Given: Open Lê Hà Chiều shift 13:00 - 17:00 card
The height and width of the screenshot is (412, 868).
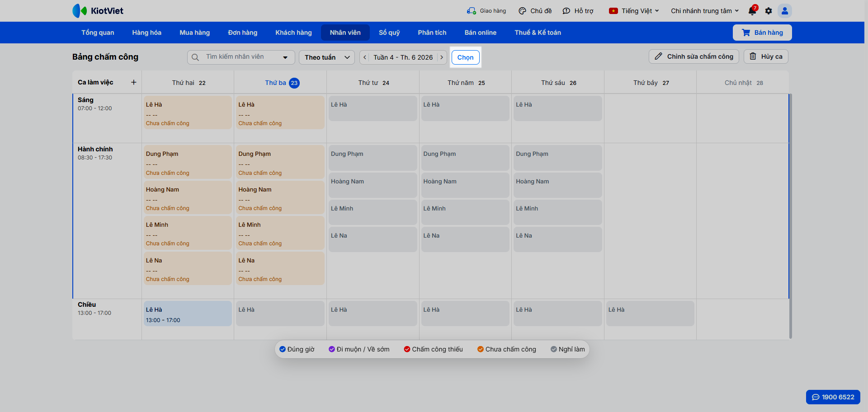Looking at the screenshot, I should (x=188, y=314).
